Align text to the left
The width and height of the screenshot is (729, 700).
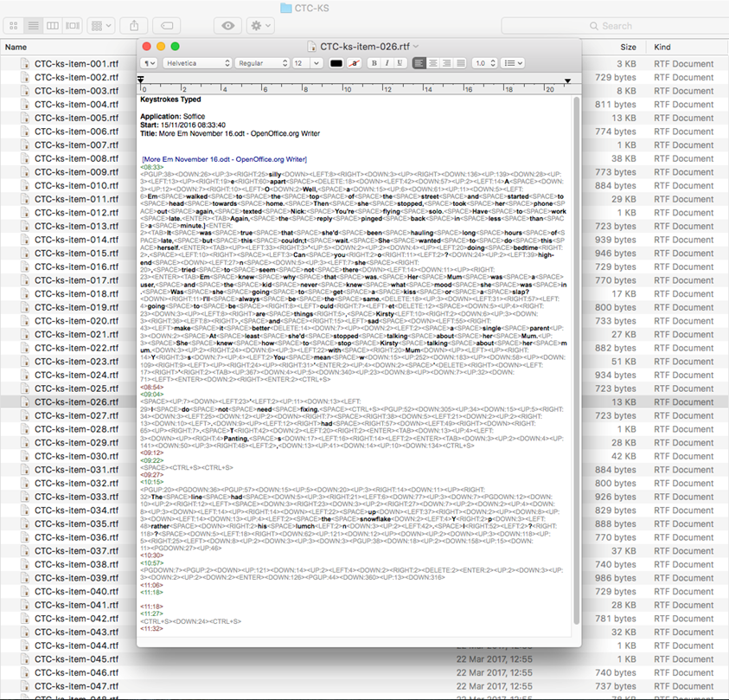(x=419, y=63)
